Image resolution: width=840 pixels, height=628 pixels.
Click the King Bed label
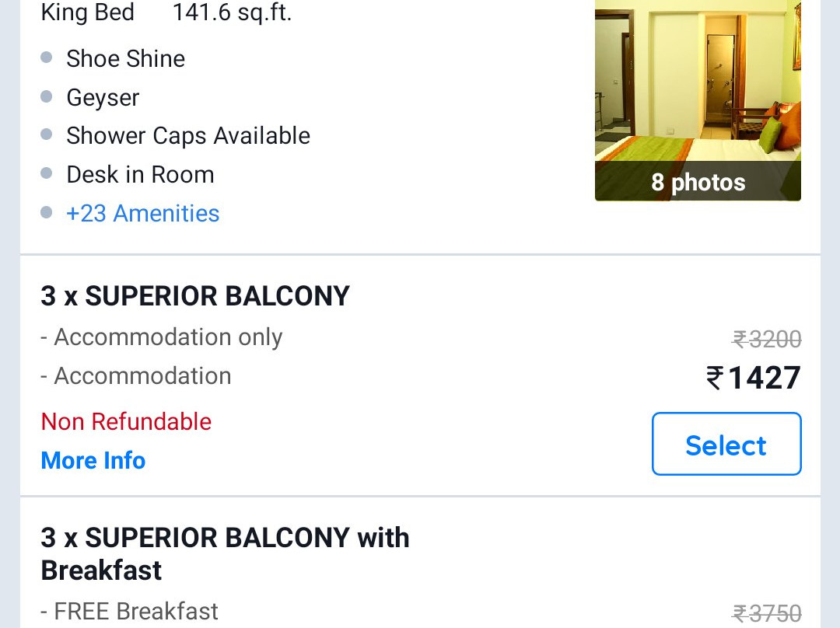87,12
